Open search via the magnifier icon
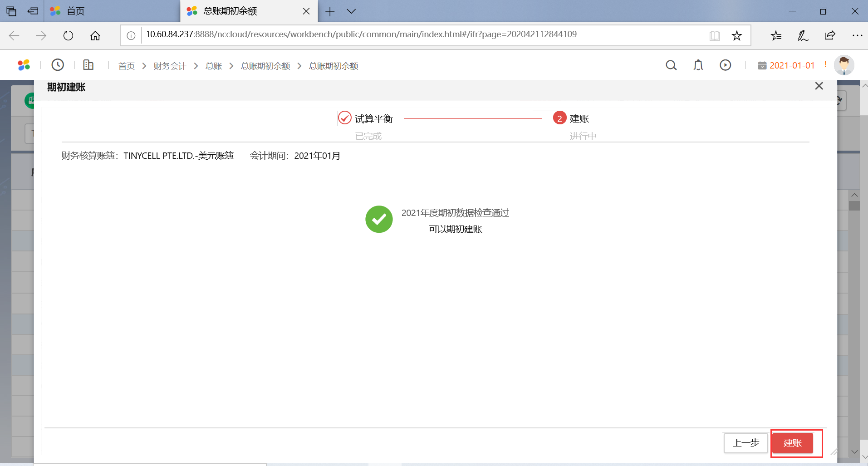 coord(671,65)
